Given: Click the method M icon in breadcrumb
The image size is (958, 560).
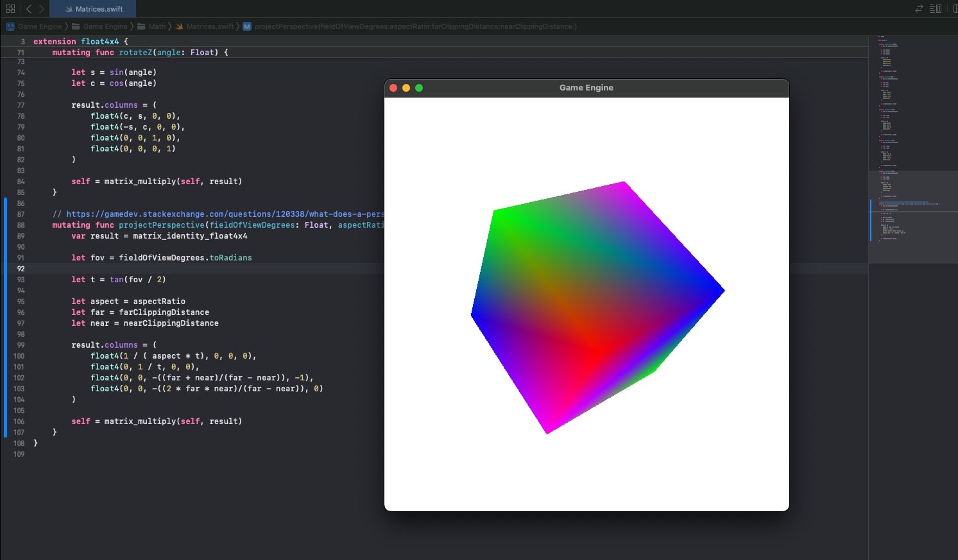Looking at the screenshot, I should [x=247, y=26].
